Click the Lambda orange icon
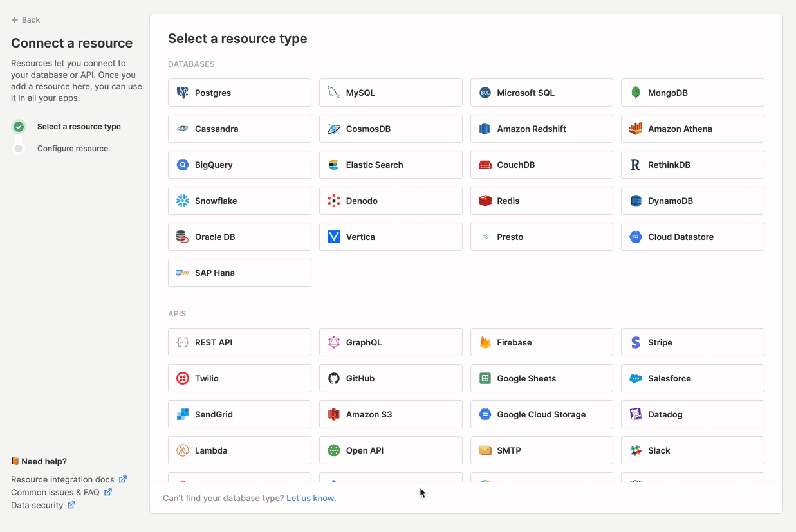Screen dimensions: 796x532 click(x=183, y=450)
